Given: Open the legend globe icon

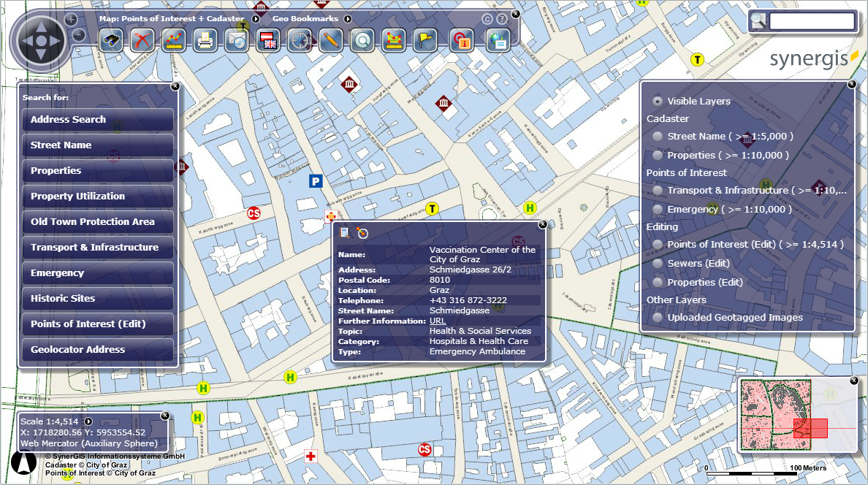Looking at the screenshot, I should point(498,40).
